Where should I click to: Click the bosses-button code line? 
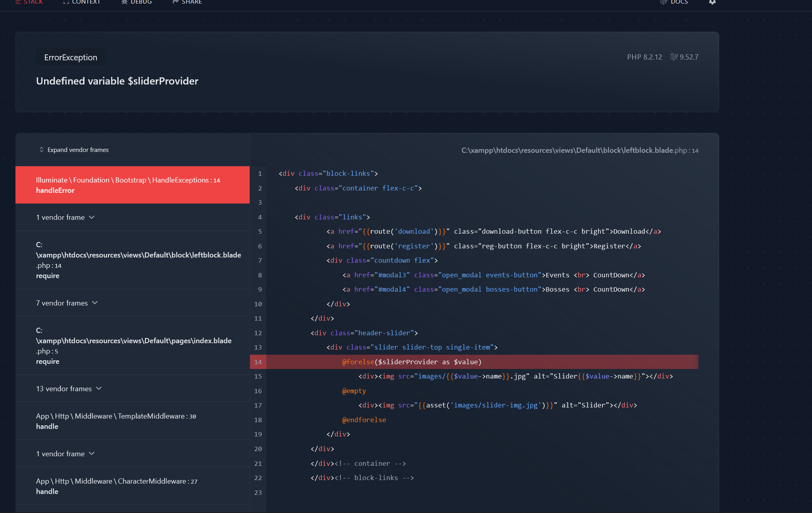pos(494,289)
